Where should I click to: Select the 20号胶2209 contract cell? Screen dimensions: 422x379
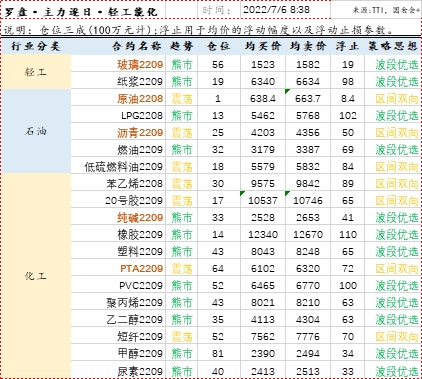[x=118, y=200]
